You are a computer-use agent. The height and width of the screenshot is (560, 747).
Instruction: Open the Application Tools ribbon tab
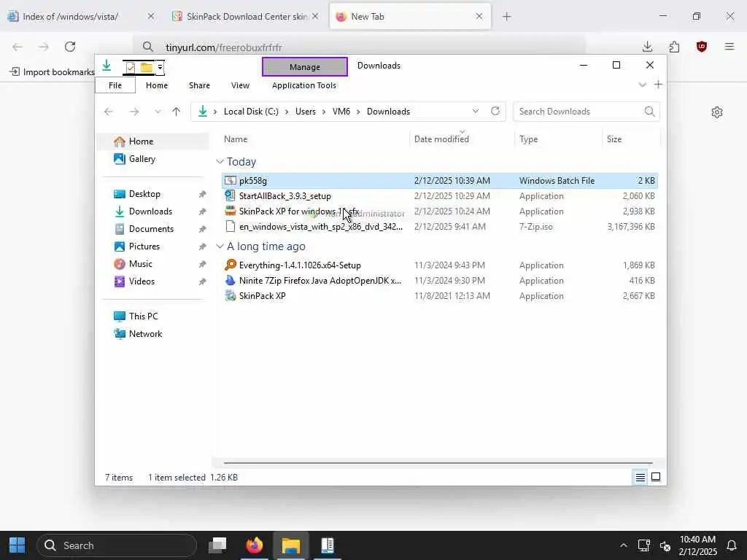(x=304, y=85)
